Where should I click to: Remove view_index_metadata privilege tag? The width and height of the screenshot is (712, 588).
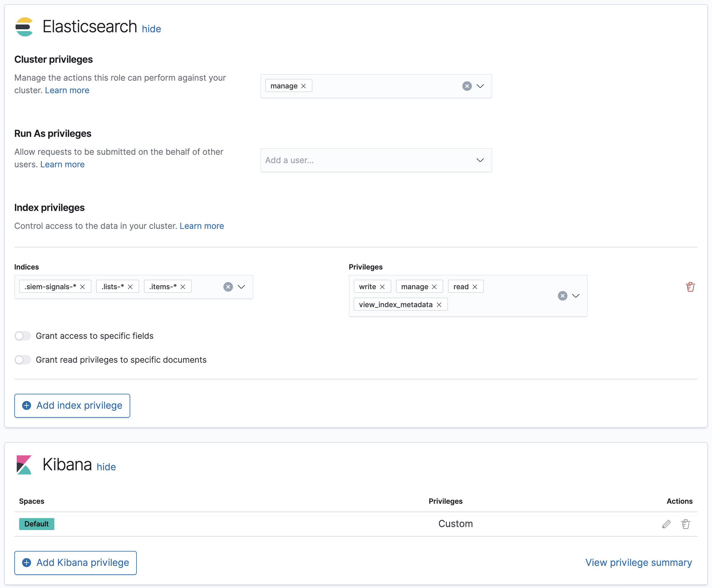(439, 305)
